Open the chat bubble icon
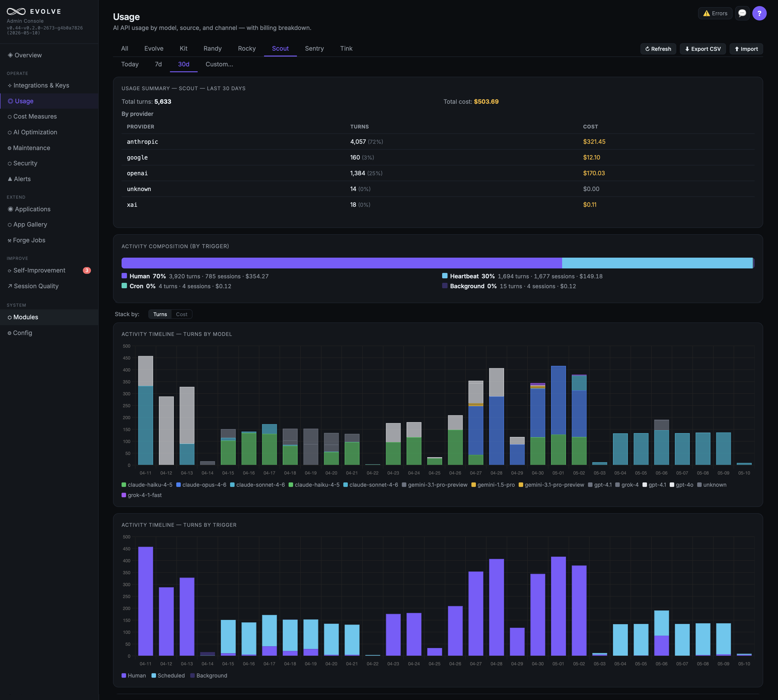 point(742,14)
